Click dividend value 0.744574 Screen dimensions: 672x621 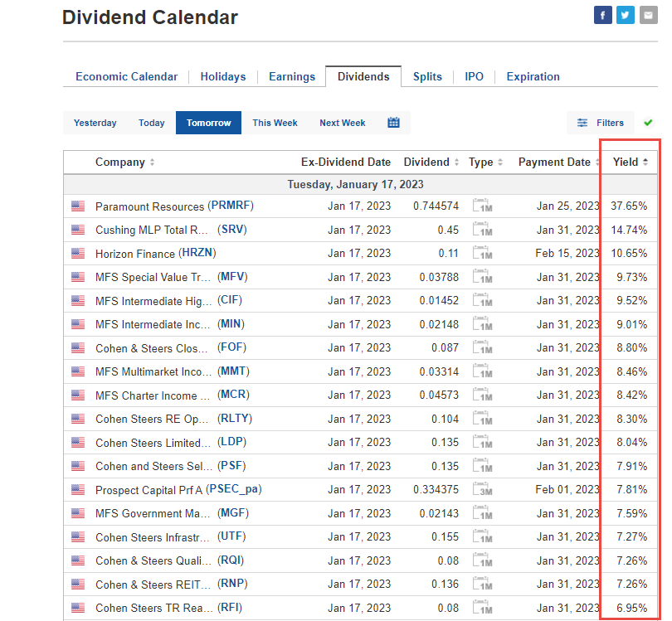pyautogui.click(x=436, y=206)
